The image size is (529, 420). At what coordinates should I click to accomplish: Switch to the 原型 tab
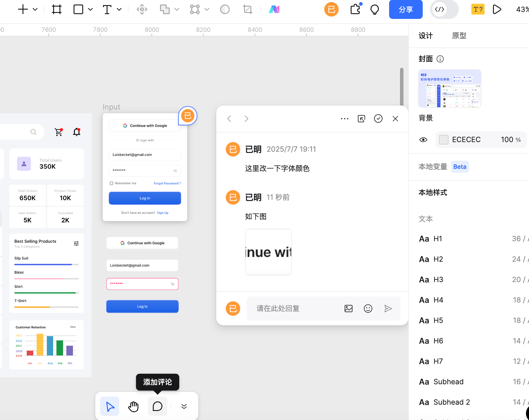click(459, 36)
